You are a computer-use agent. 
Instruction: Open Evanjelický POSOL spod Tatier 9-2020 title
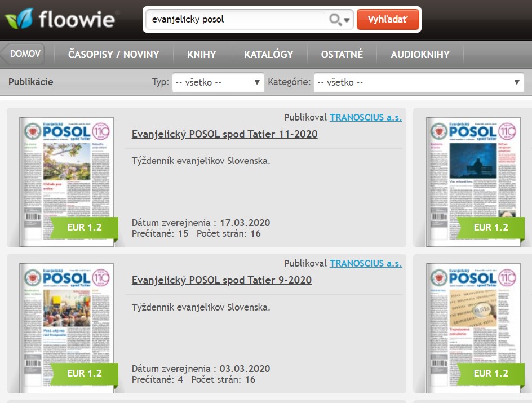pos(221,280)
